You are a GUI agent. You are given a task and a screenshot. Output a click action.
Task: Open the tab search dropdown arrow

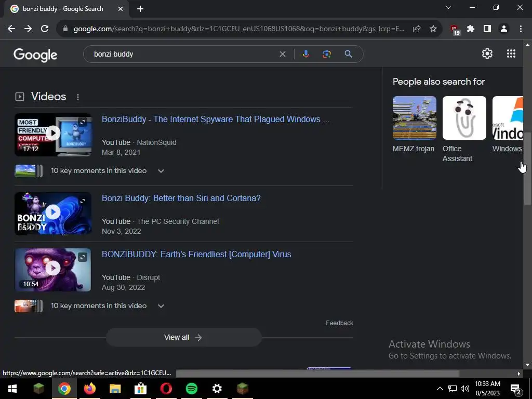tap(448, 7)
